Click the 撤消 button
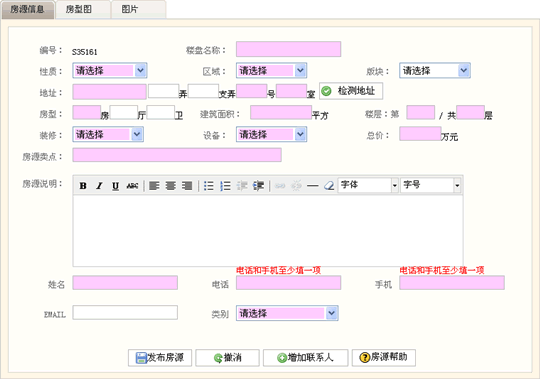Viewport: 540px width, 379px height. point(227,358)
